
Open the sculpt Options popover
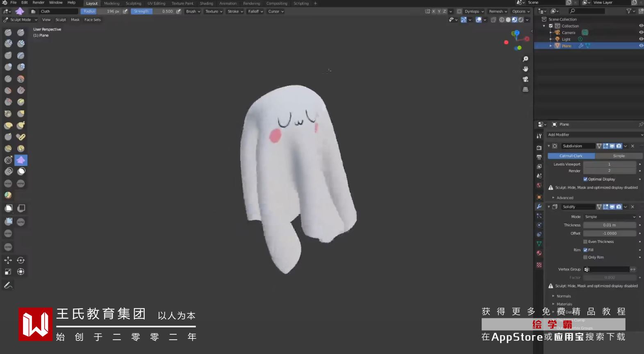pyautogui.click(x=521, y=11)
